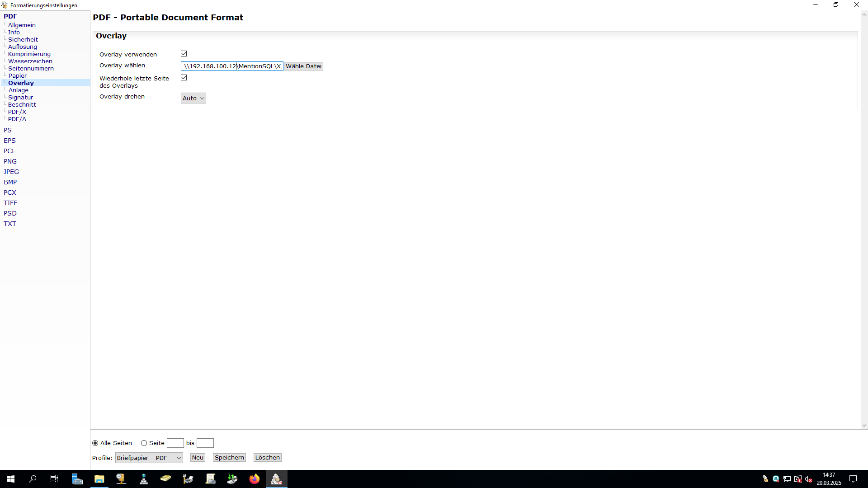Click muted volume tray icon
Viewport: 868px width, 488px height.
point(809,479)
